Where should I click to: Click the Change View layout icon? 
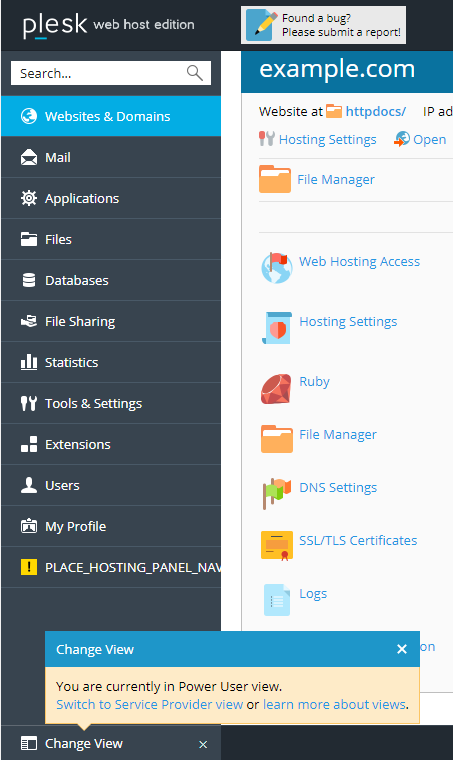pyautogui.click(x=29, y=743)
